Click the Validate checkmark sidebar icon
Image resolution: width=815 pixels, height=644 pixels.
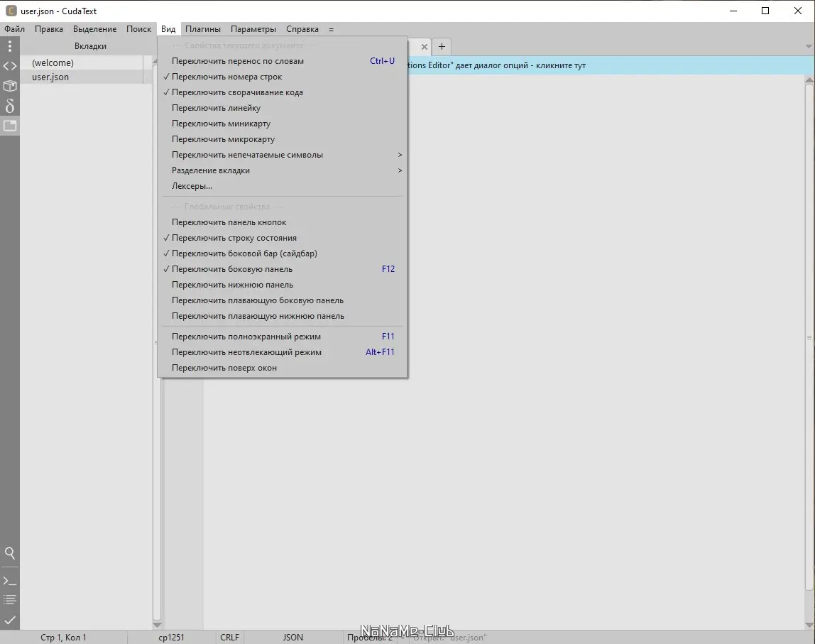(x=10, y=620)
